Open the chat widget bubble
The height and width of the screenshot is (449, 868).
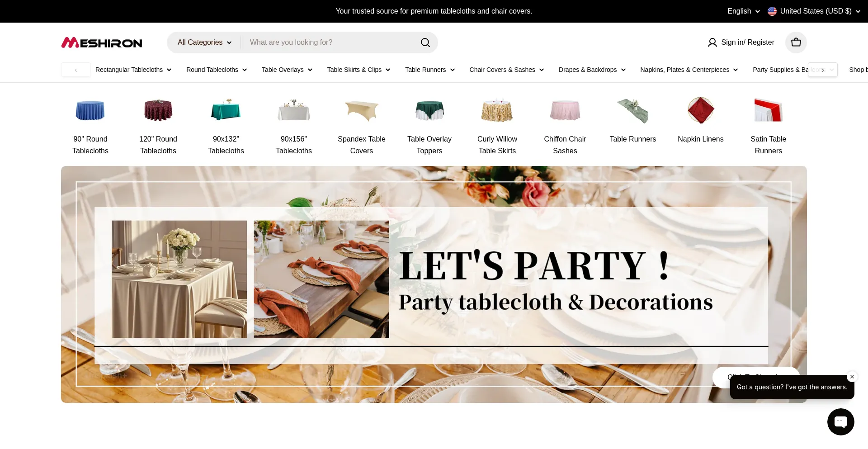tap(841, 422)
